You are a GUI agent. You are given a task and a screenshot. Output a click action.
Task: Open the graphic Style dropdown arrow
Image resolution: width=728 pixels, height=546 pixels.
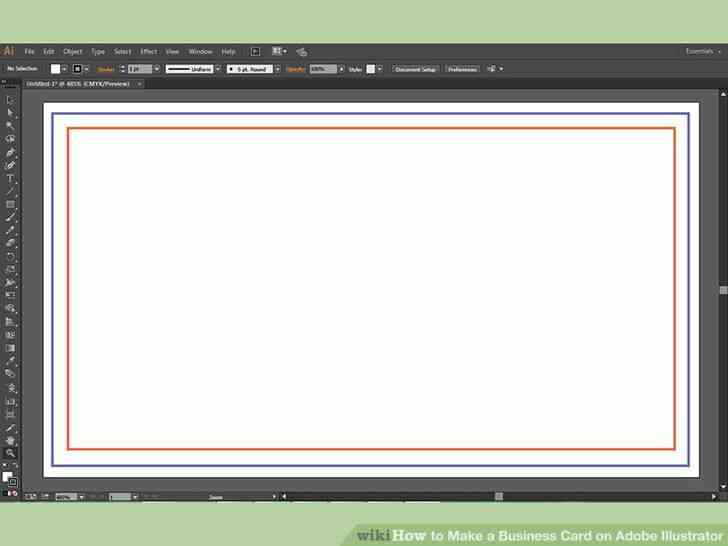pyautogui.click(x=380, y=69)
